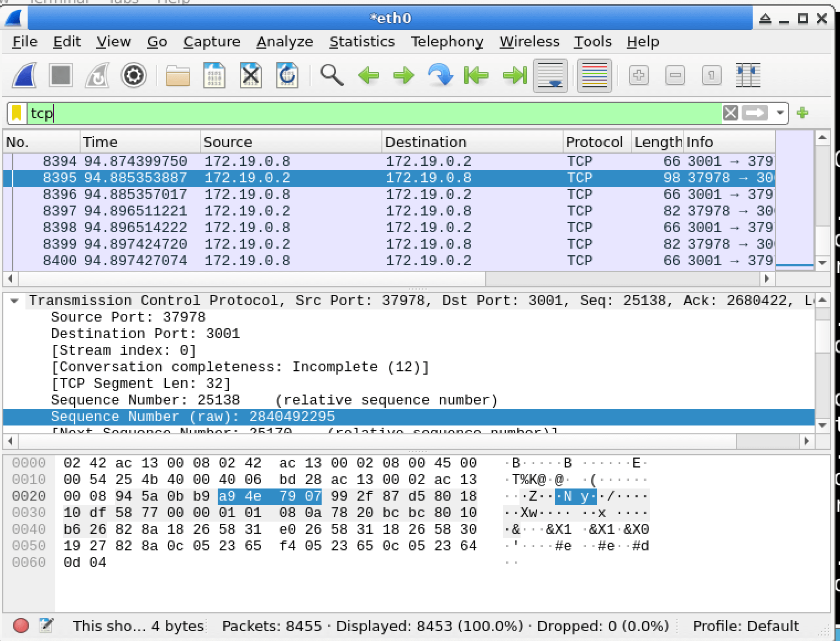Collapse Transmission Control Protocol tree
The width and height of the screenshot is (840, 641).
[14, 301]
